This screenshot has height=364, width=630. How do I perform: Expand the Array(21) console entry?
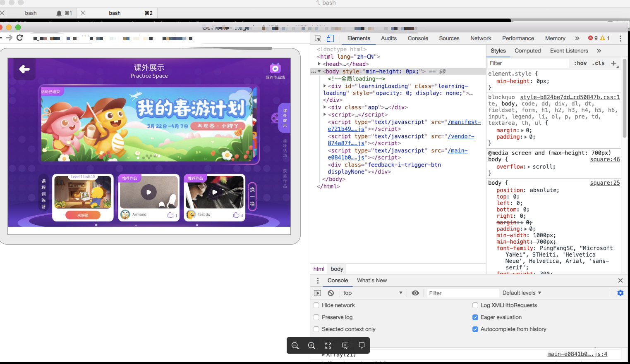point(324,354)
